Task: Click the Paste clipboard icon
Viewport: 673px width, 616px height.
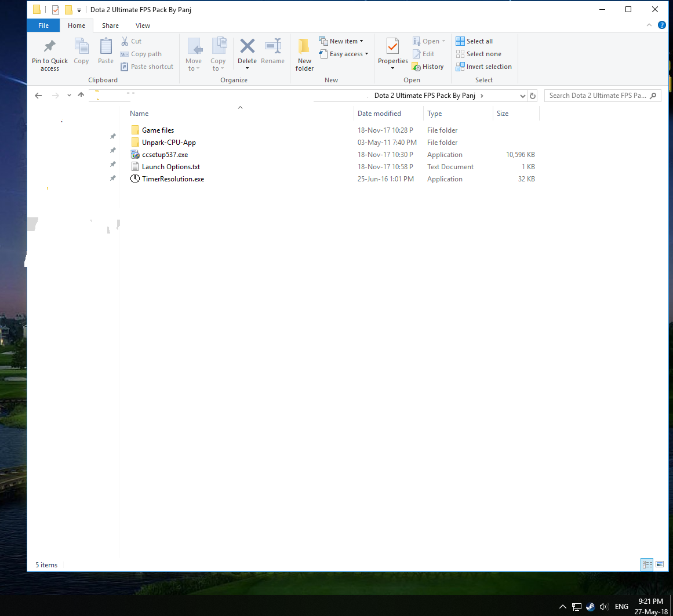Action: coord(106,47)
